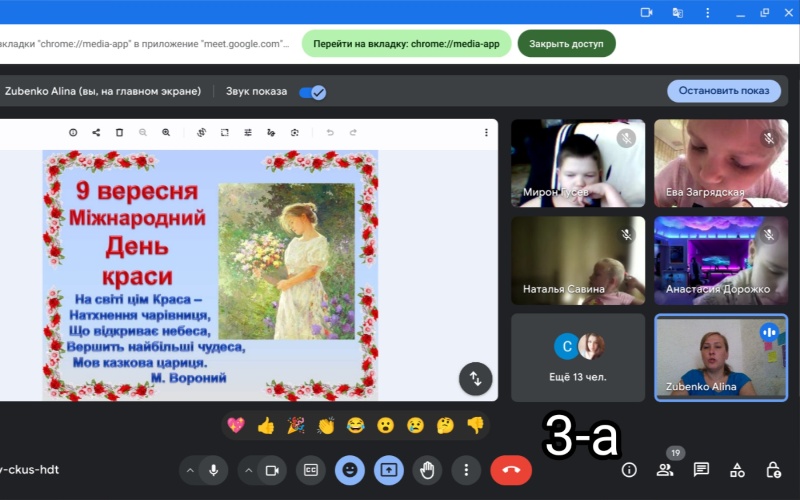800x500 pixels.
Task: Send the surprised face reaction
Action: [385, 425]
